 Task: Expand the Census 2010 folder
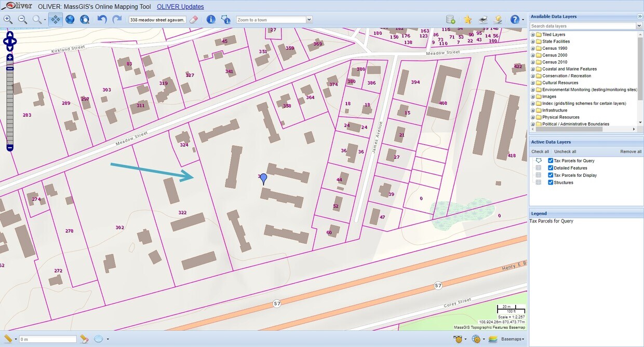pyautogui.click(x=532, y=62)
